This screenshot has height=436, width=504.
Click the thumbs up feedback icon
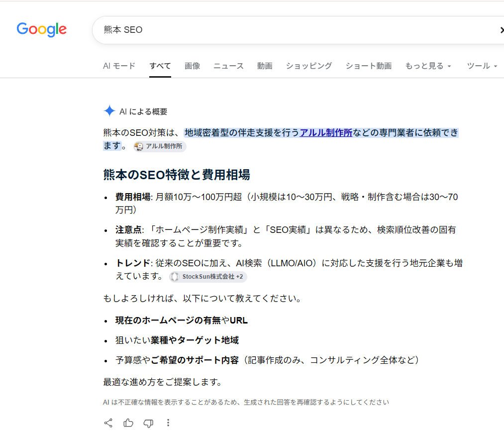pyautogui.click(x=128, y=423)
